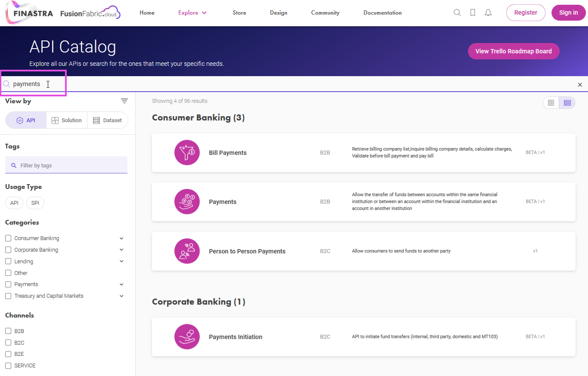Image resolution: width=588 pixels, height=376 pixels.
Task: Open the notifications bell
Action: (488, 13)
